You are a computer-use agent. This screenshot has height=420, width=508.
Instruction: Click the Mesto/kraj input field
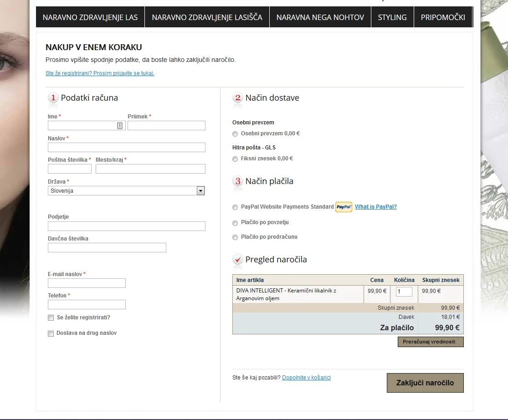[x=151, y=169]
